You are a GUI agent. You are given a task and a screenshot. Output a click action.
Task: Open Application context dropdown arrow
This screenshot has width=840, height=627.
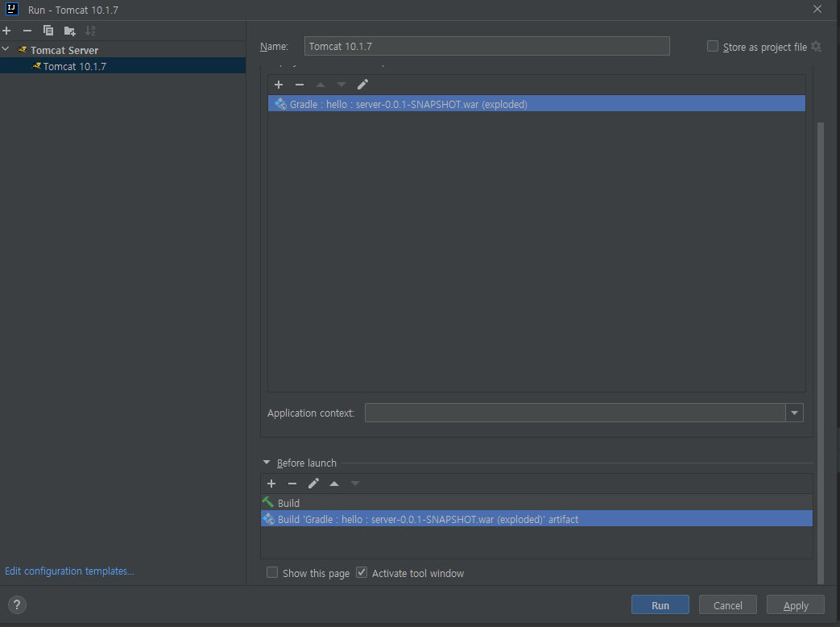[794, 413]
